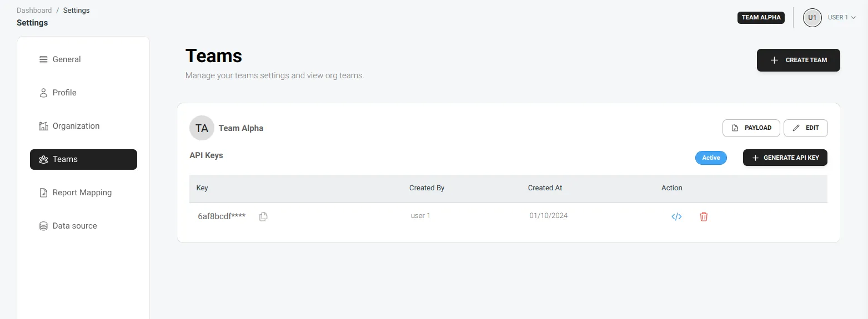Image resolution: width=868 pixels, height=319 pixels.
Task: Open Team Alpha payload
Action: click(751, 128)
